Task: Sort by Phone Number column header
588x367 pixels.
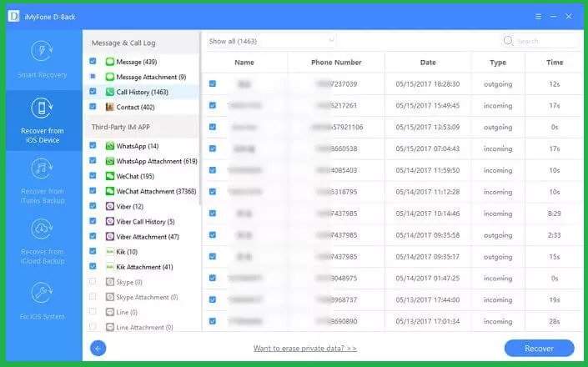Action: click(336, 63)
